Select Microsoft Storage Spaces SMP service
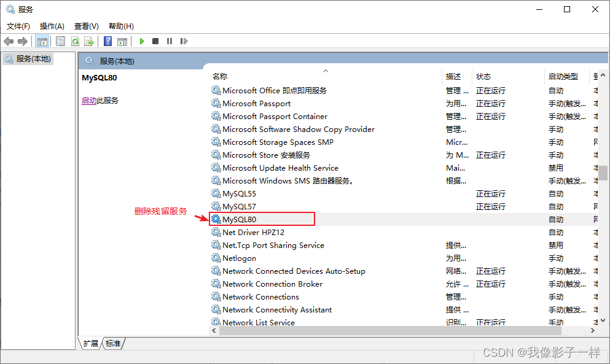This screenshot has width=610, height=364. point(404,142)
